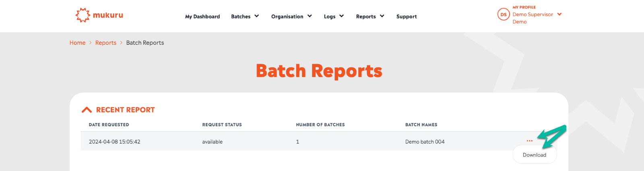Click the Home breadcrumb link

tap(77, 43)
